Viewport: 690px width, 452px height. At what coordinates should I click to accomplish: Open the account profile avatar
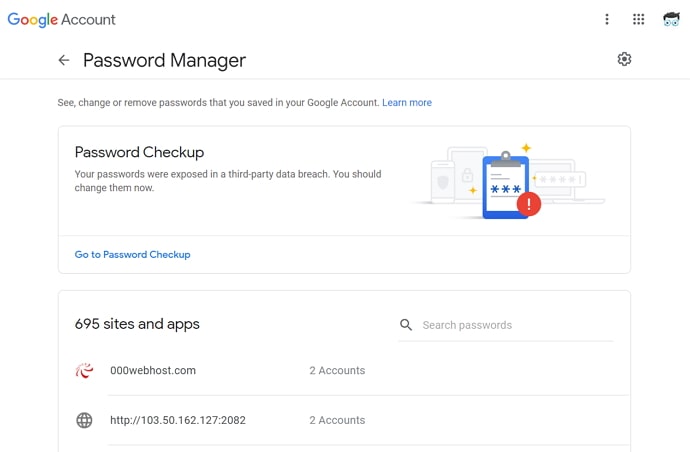(x=671, y=19)
